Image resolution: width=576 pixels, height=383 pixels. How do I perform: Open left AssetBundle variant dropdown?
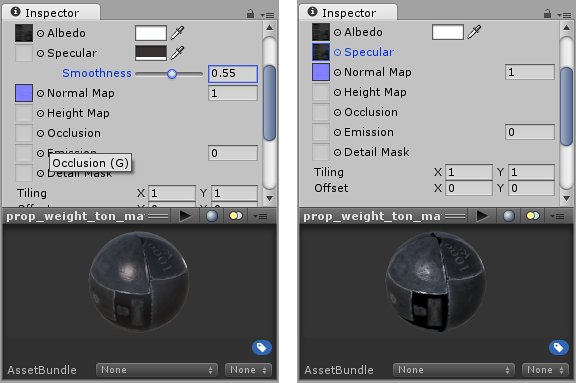[248, 370]
